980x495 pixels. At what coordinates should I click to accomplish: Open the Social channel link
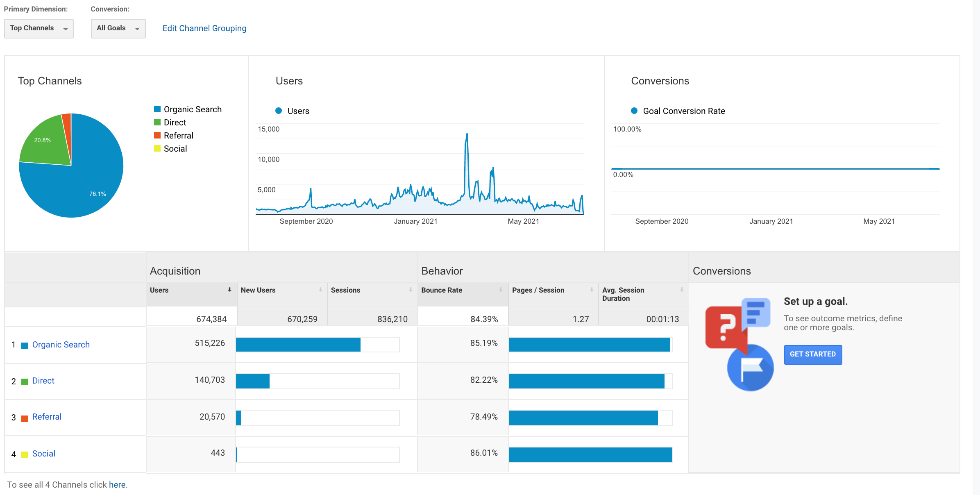[x=43, y=454]
